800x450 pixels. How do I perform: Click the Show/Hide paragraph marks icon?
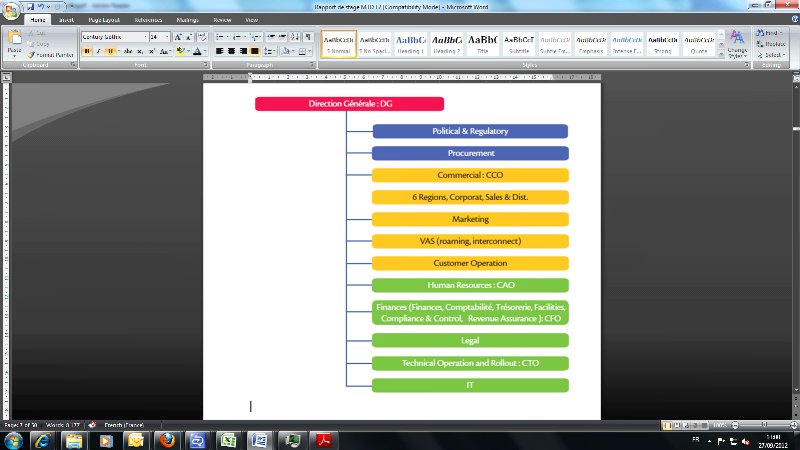[308, 36]
